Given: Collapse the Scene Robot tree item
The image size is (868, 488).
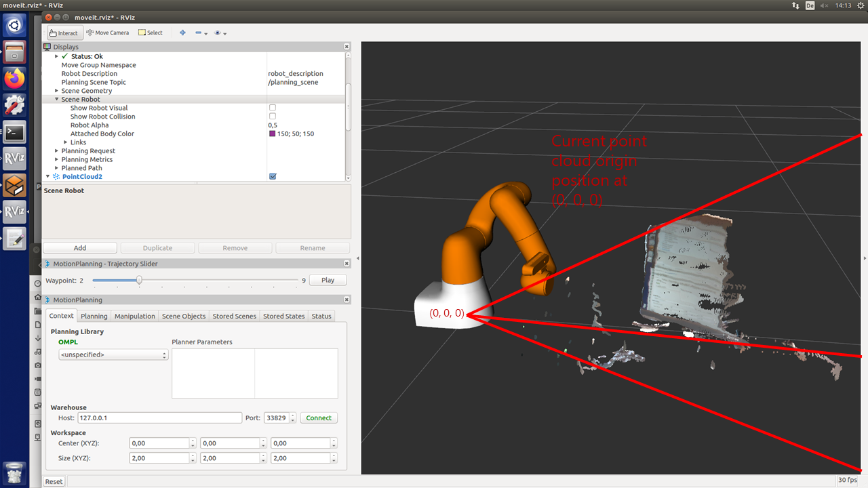Looking at the screenshot, I should [x=56, y=99].
